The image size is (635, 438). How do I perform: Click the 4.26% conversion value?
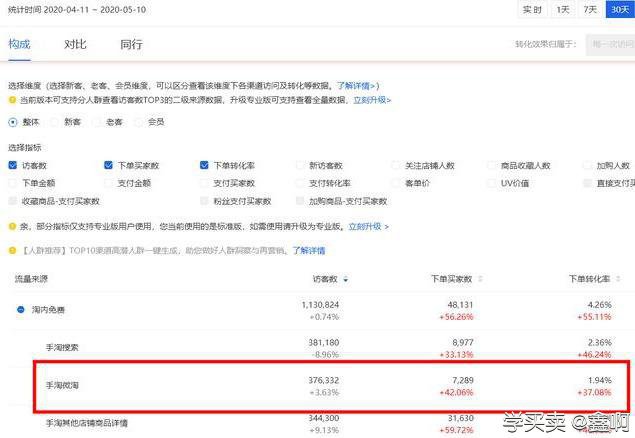click(x=599, y=304)
